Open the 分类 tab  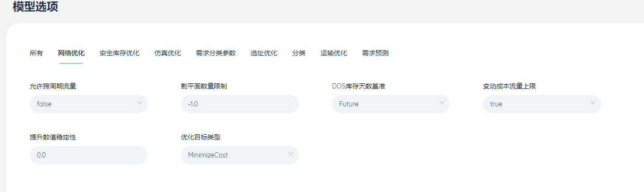point(299,53)
